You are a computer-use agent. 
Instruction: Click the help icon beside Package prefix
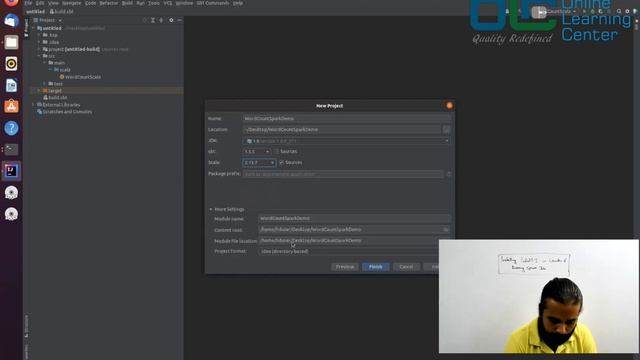(x=449, y=174)
